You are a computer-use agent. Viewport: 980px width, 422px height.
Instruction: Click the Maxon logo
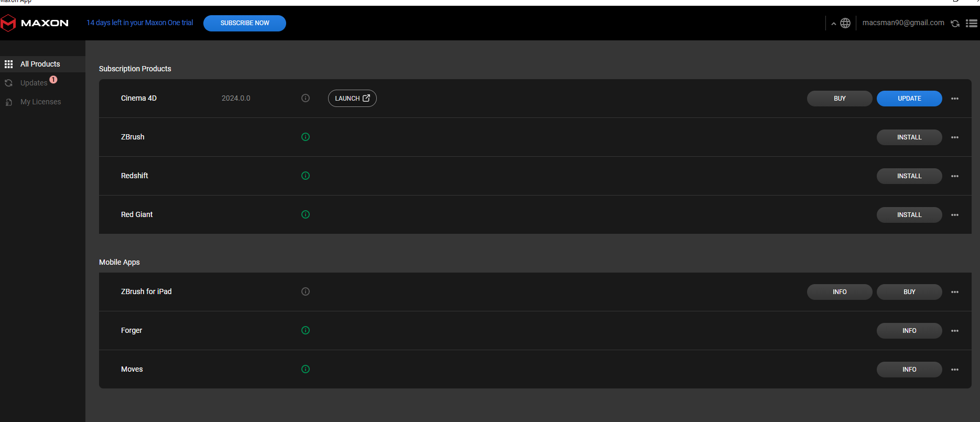35,23
